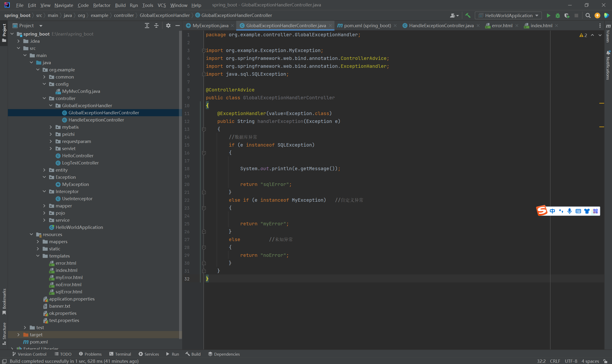Click Collapse All in Project panel
The height and width of the screenshot is (364, 612).
[x=156, y=26]
